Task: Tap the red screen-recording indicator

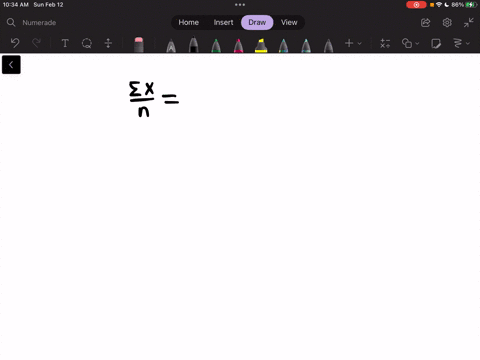Action: [416, 5]
